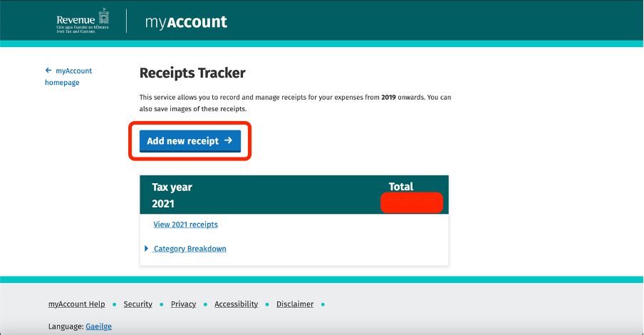Click the Receipts Tracker page heading
This screenshot has width=644, height=335.
(192, 73)
